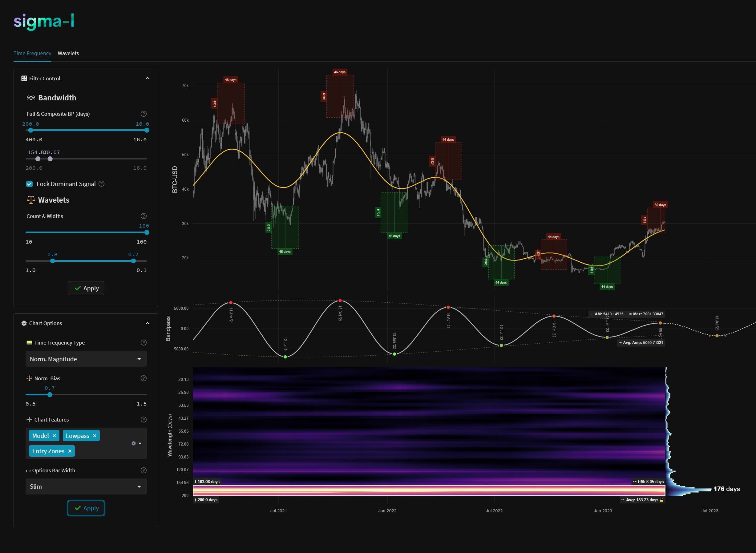Image resolution: width=756 pixels, height=553 pixels.
Task: Click Apply button in Filter Control
Action: click(86, 288)
